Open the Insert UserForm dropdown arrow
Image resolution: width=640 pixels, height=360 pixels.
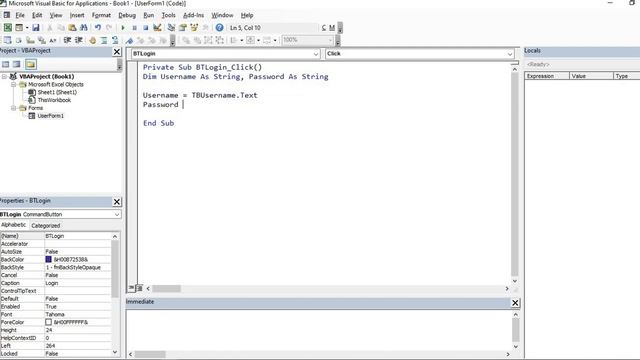27,28
